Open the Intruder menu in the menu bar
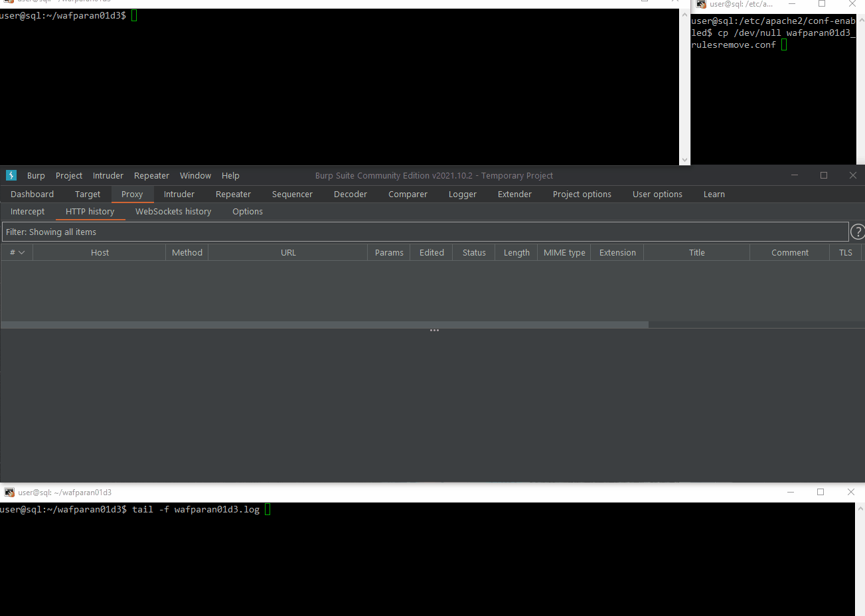This screenshot has height=616, width=865. click(108, 176)
